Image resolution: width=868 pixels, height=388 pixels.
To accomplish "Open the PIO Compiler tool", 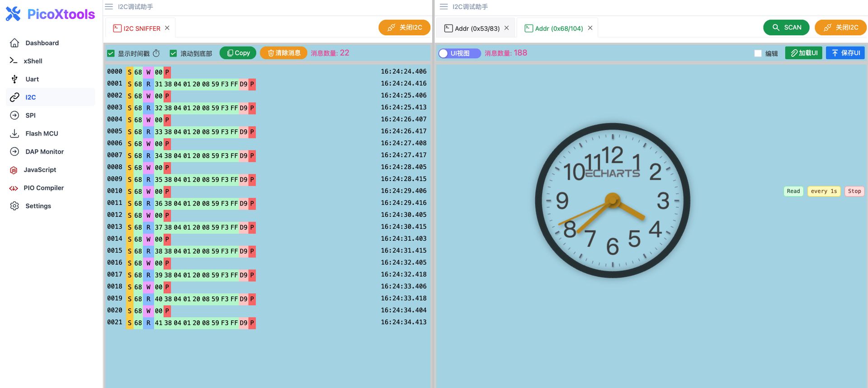I will [x=43, y=187].
